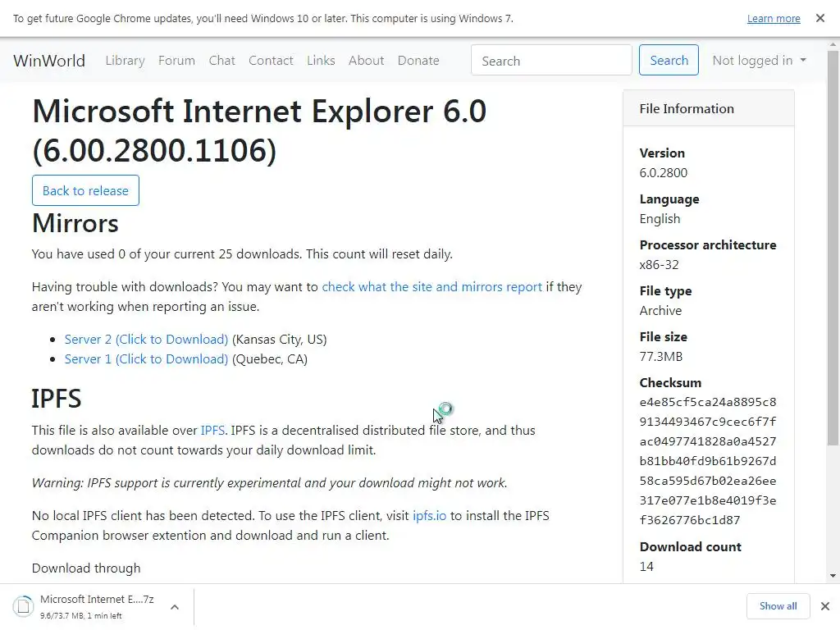Click the page vertical scrollbar thumb
840x630 pixels.
pos(833,248)
